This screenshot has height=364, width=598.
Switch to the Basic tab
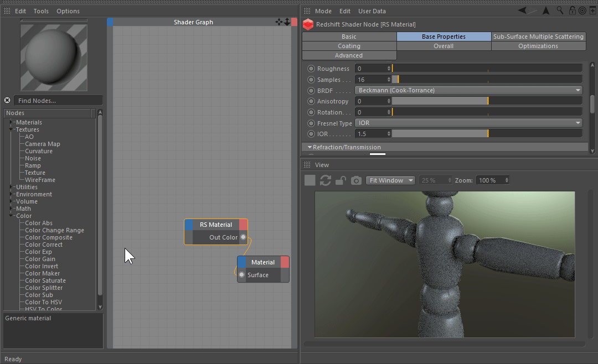pos(349,37)
